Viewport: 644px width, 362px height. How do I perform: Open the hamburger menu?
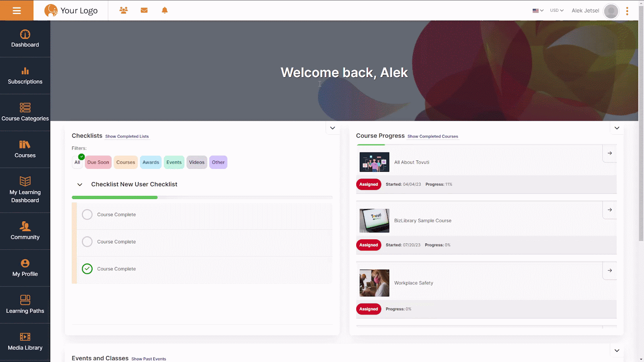pos(17,10)
